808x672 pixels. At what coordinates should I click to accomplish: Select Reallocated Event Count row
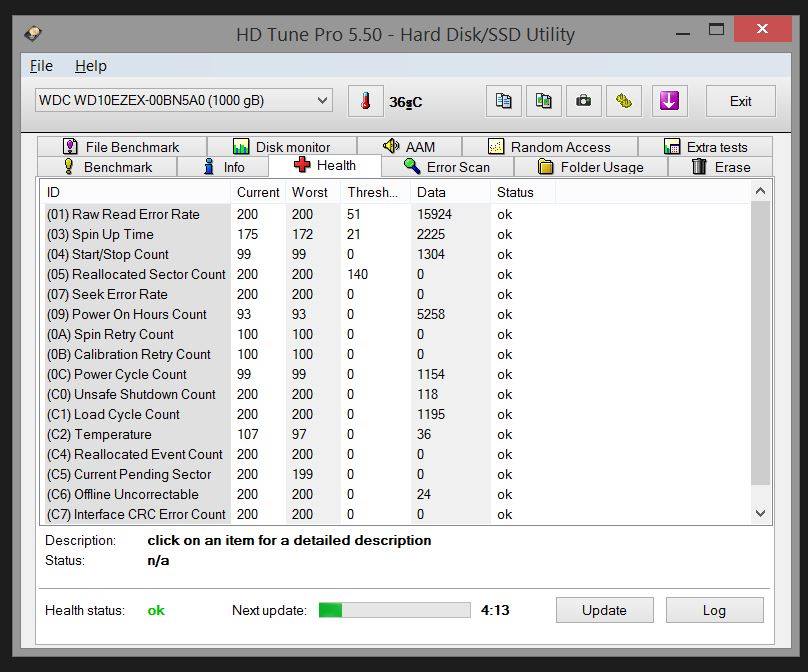[395, 455]
